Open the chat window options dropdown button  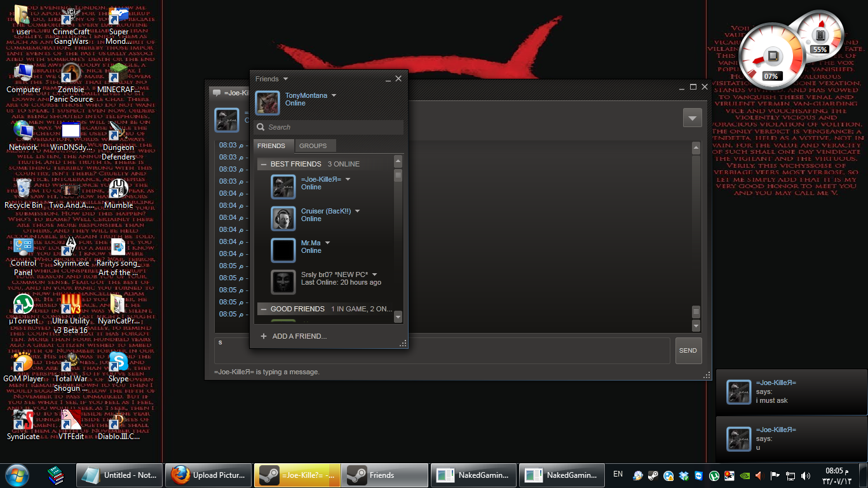coord(692,118)
